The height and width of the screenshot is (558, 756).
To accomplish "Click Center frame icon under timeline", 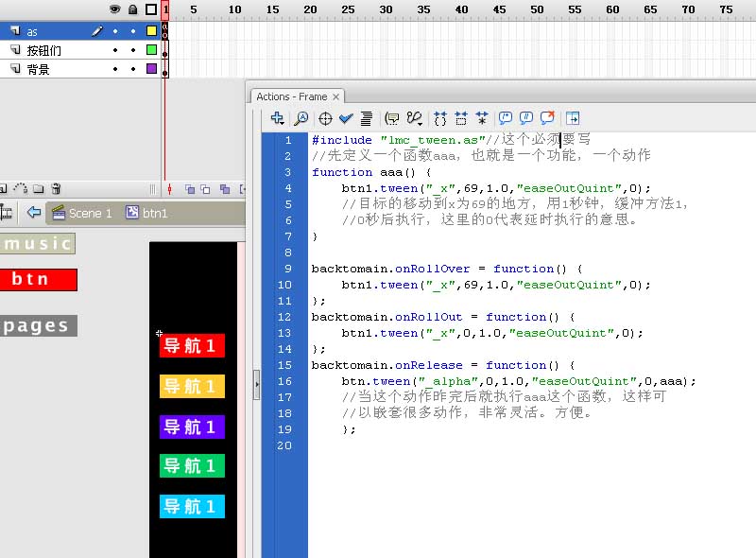I will [170, 189].
